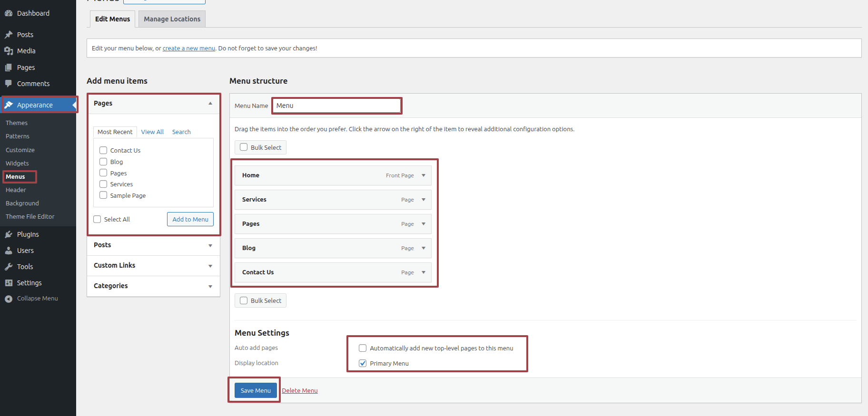Screen dimensions: 868x416
Task: Click the Users person icon
Action: pos(9,251)
